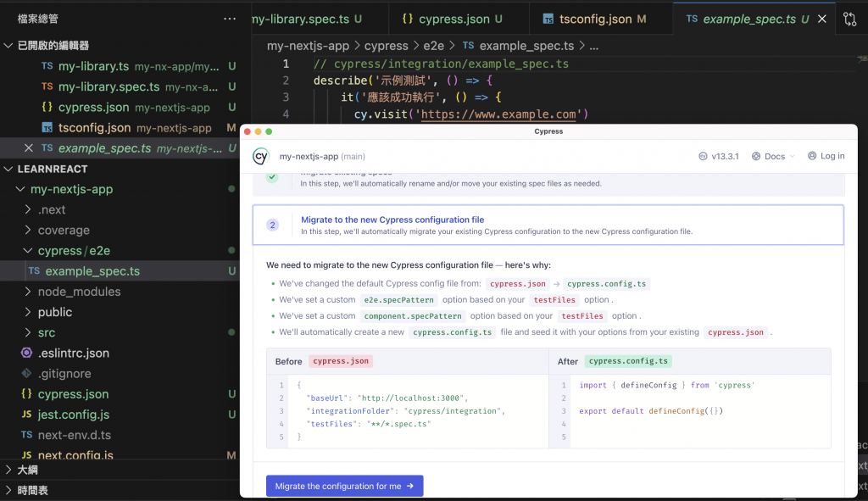Click the cypress.config.ts After label
Image resolution: width=868 pixels, height=501 pixels.
pos(628,361)
